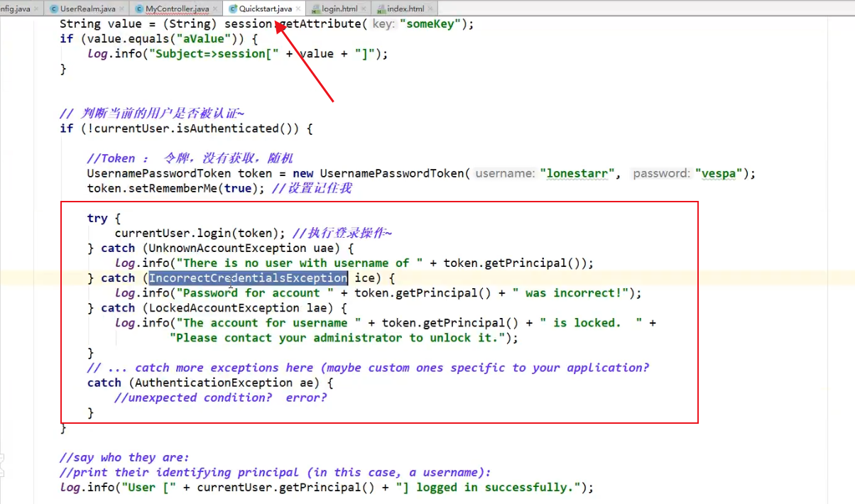Close the Quickstart.java tab
The width and height of the screenshot is (855, 504).
point(298,9)
